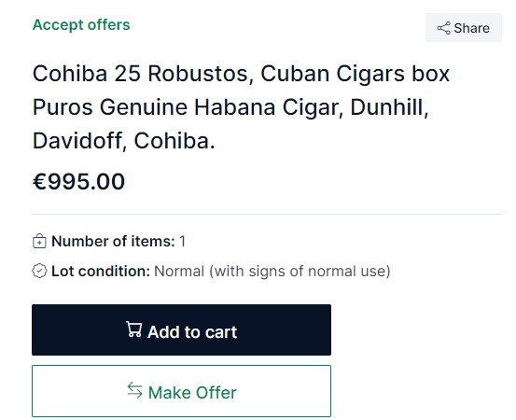This screenshot has height=420, width=516.
Task: Click the Normal condition description text
Action: [272, 272]
